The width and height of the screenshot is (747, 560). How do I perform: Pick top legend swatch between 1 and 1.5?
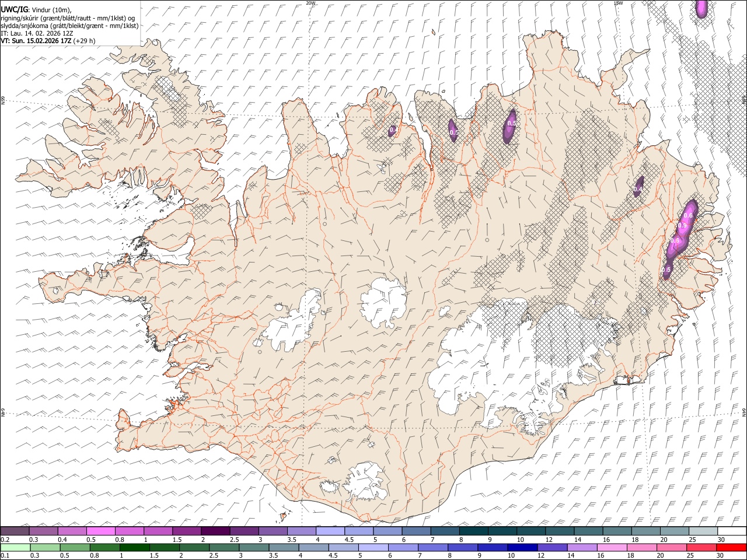(x=158, y=531)
